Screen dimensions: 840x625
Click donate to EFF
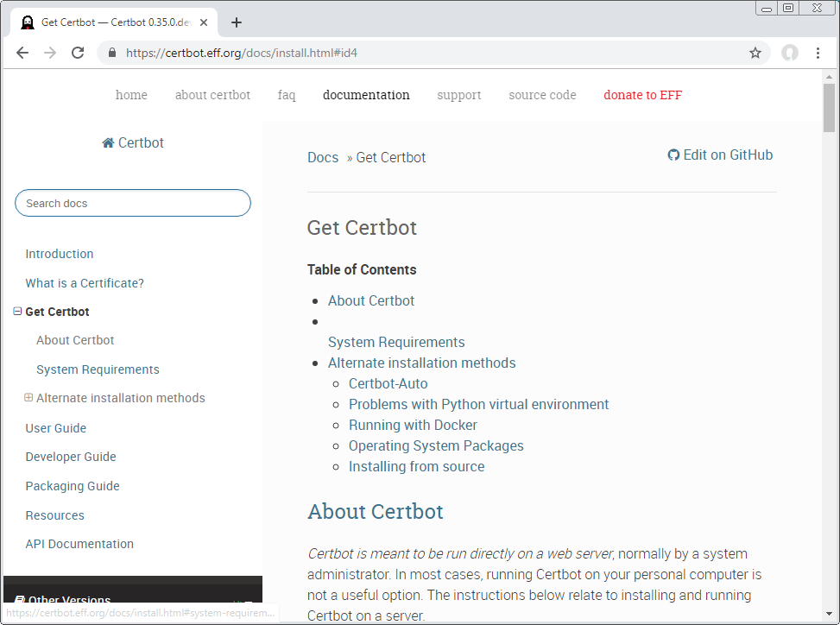(643, 95)
